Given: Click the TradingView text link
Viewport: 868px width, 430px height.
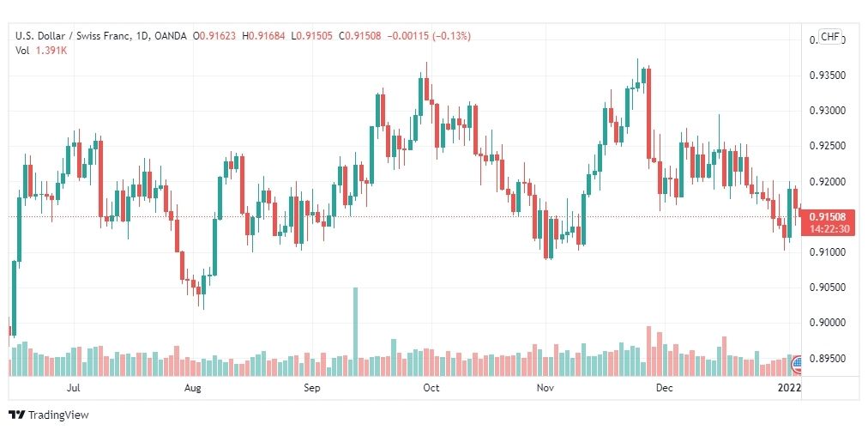Looking at the screenshot, I should [58, 415].
